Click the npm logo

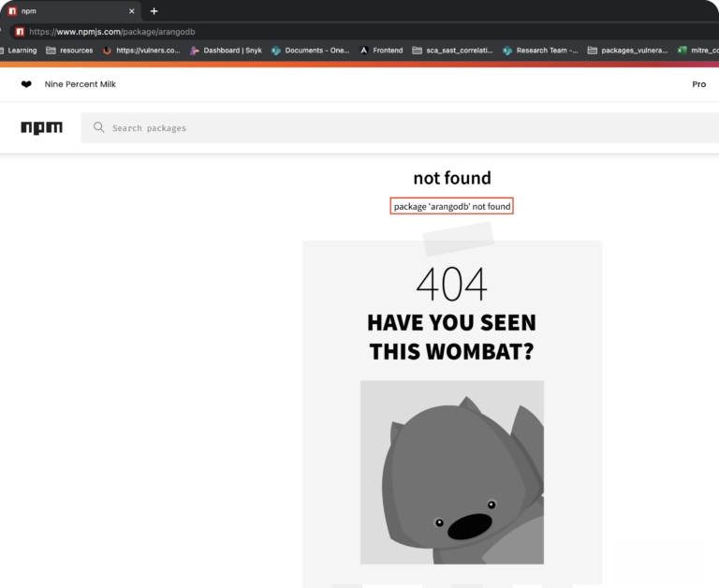tap(41, 127)
